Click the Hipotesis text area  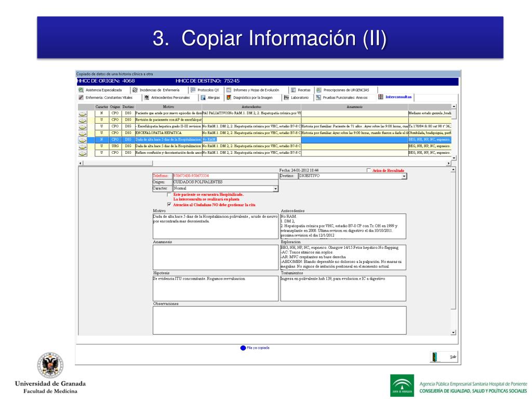coord(216,288)
